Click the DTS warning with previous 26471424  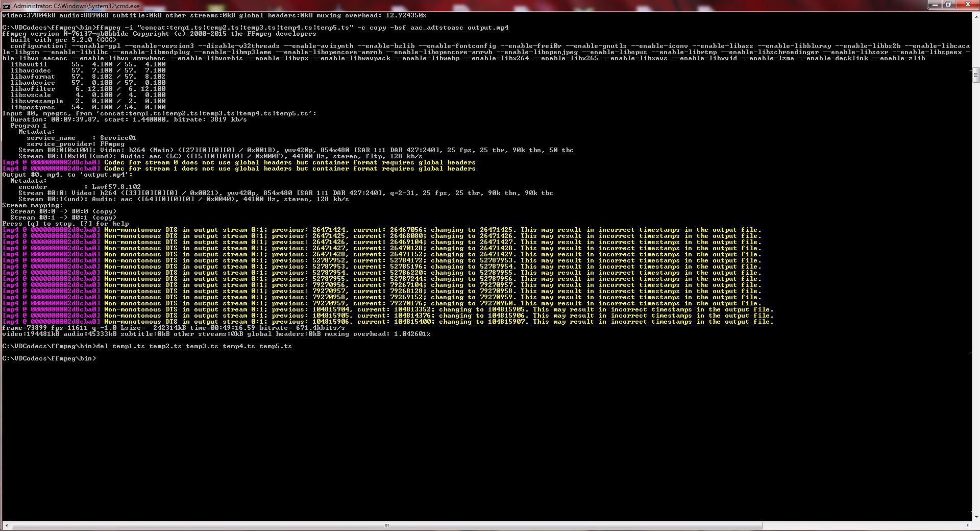click(x=382, y=230)
